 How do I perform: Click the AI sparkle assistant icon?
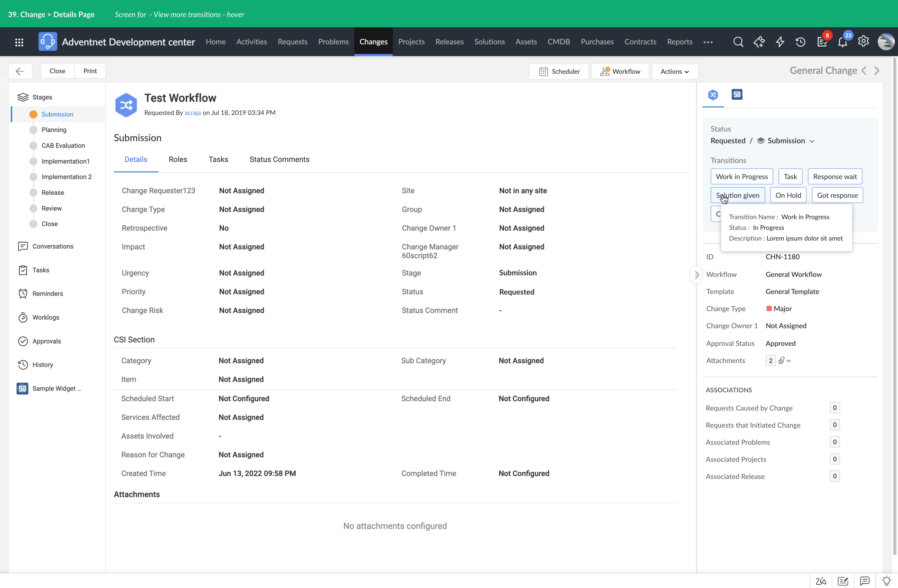tap(759, 42)
